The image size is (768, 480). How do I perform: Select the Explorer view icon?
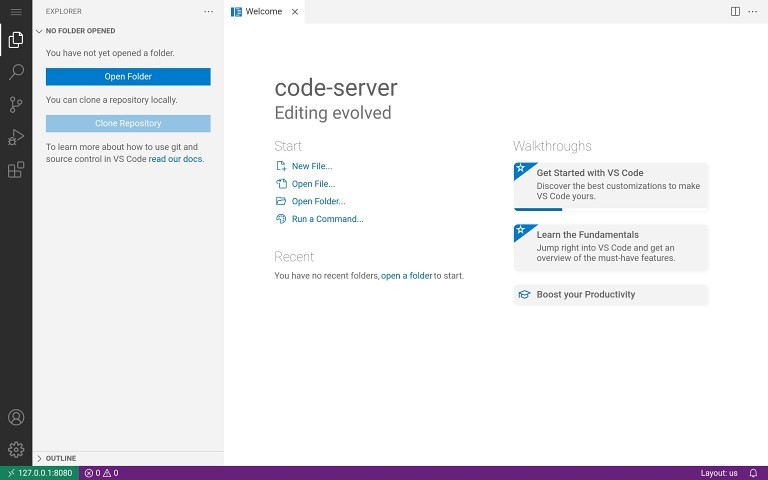tap(16, 40)
